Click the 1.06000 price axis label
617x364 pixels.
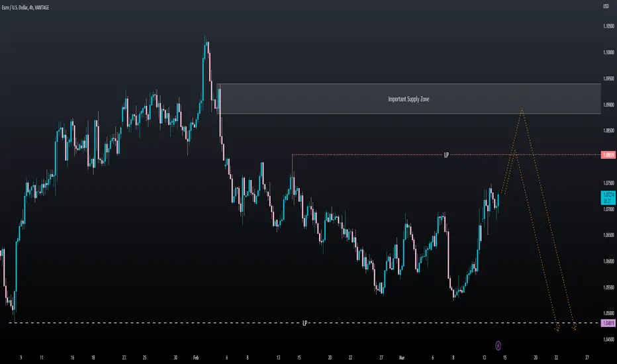[608, 261]
